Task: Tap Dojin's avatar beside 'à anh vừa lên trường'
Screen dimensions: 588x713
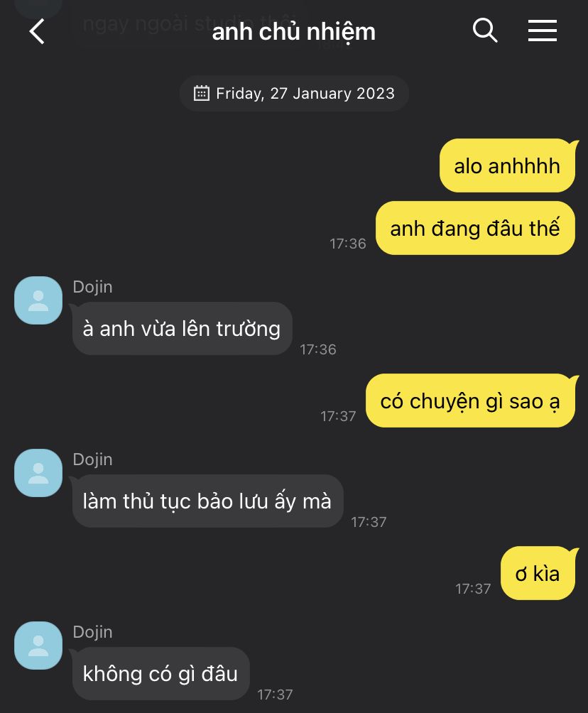Action: click(x=38, y=300)
